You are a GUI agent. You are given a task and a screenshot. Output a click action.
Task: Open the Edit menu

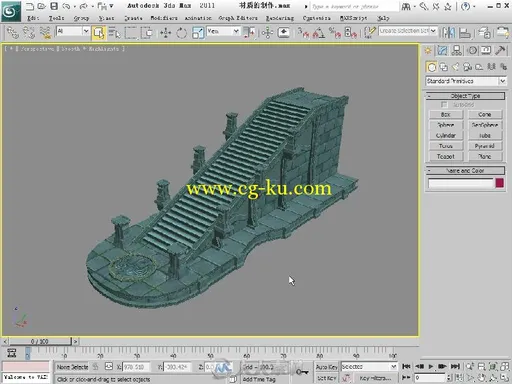click(32, 18)
